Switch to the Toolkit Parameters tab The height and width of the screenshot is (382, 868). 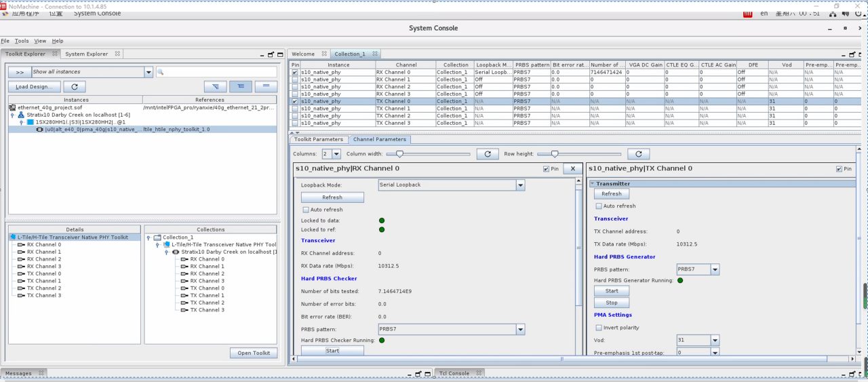point(319,139)
